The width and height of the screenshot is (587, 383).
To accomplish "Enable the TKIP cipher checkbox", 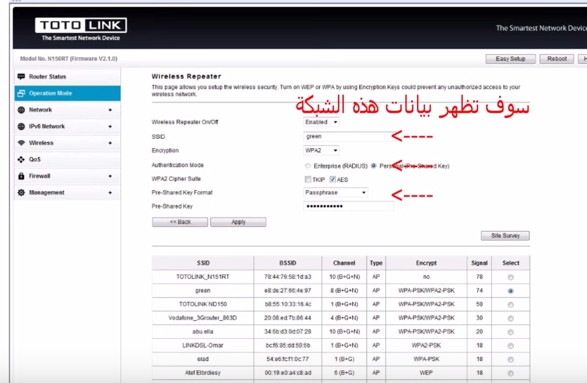I will (x=308, y=179).
